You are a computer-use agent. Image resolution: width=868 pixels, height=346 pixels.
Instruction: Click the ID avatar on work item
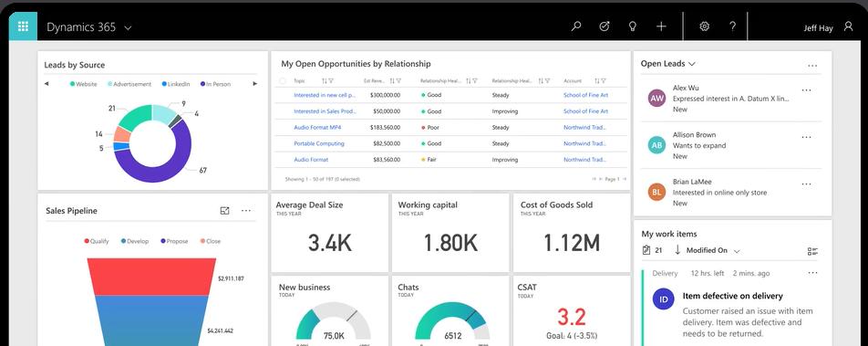[663, 299]
